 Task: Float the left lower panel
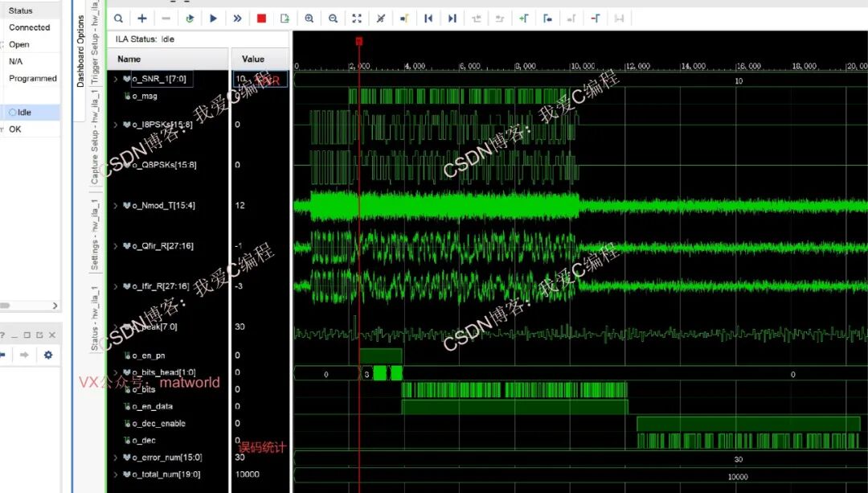(x=39, y=335)
